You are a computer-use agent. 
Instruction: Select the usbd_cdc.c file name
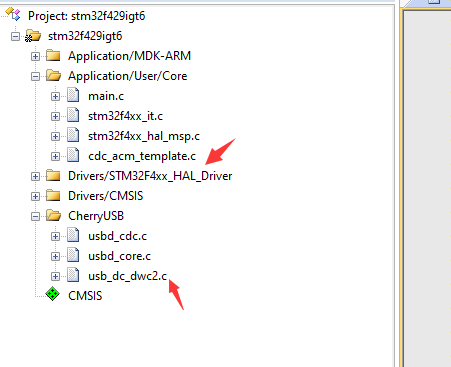click(117, 236)
